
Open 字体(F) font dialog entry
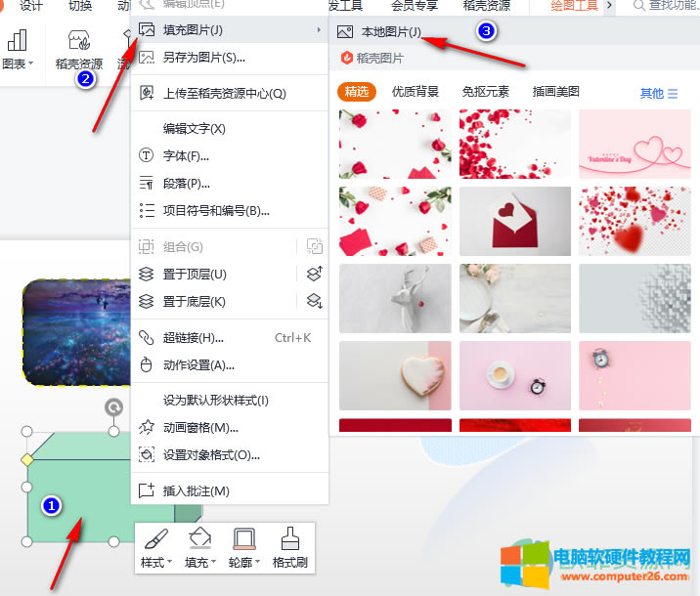pos(230,155)
